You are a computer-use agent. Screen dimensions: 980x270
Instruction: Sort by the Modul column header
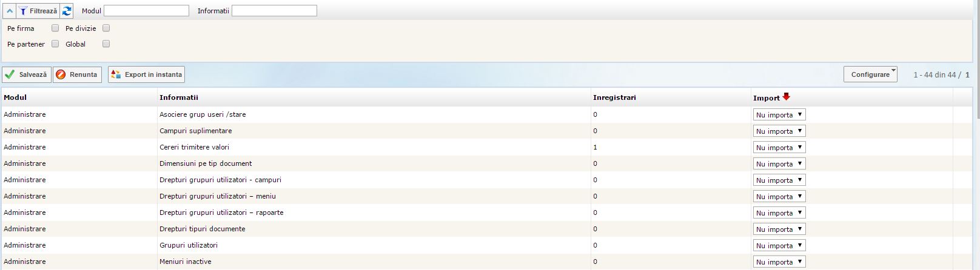pos(15,97)
